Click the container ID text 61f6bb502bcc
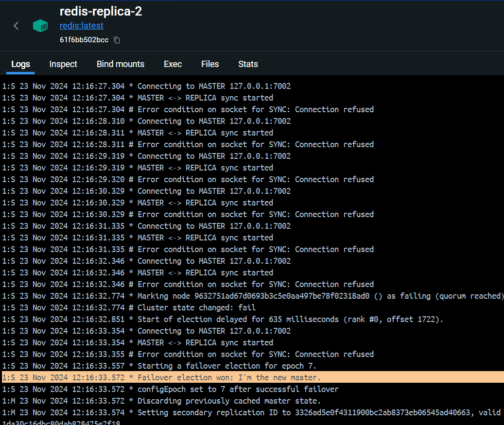 (84, 40)
